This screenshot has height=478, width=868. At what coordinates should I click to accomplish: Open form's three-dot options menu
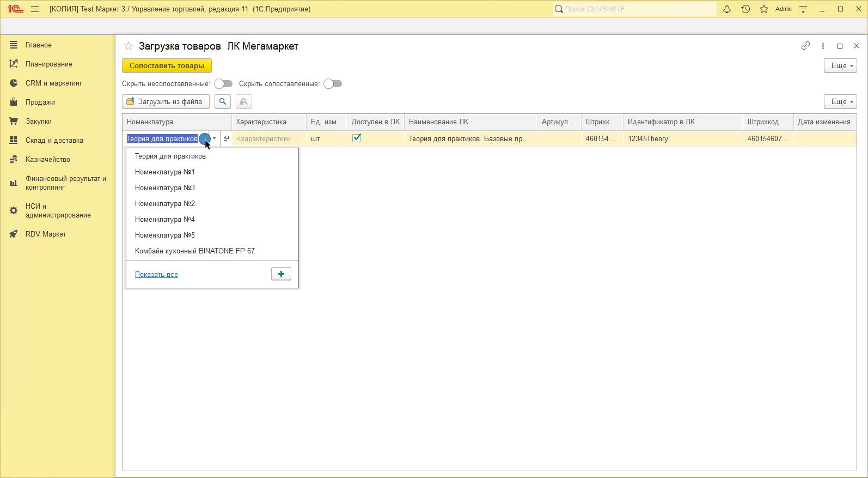(x=823, y=46)
